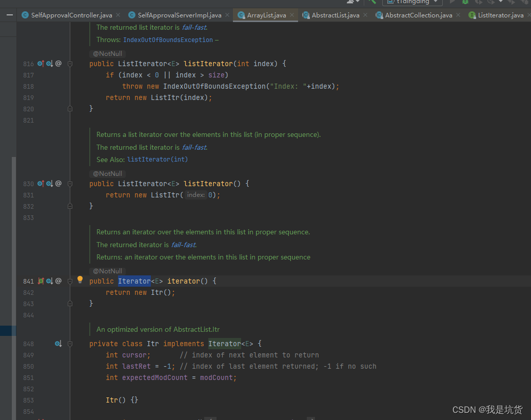531x420 pixels.
Task: Click the green Debug bug icon in toolbar
Action: pos(465,2)
